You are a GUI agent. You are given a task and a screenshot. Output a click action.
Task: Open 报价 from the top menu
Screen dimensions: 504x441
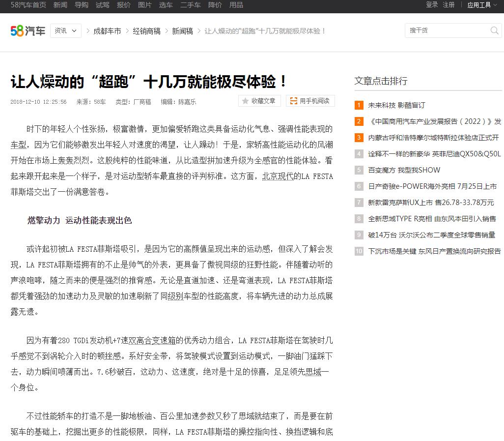tap(123, 5)
